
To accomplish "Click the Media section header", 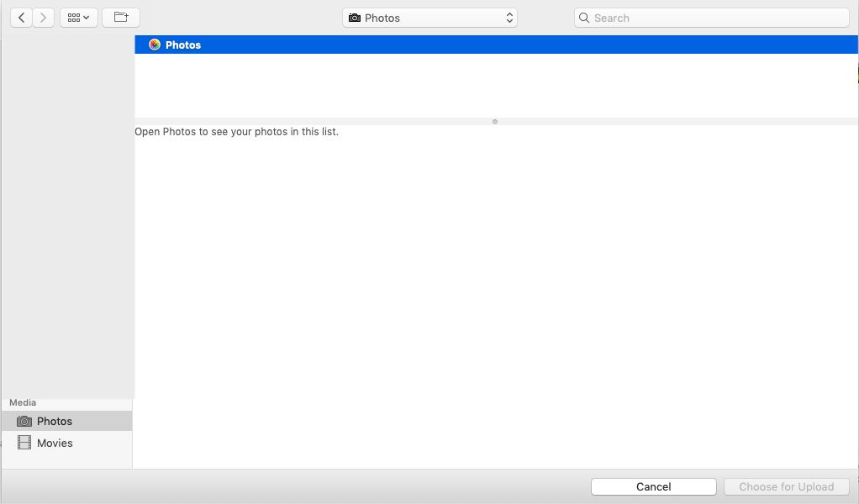I will tap(23, 402).
